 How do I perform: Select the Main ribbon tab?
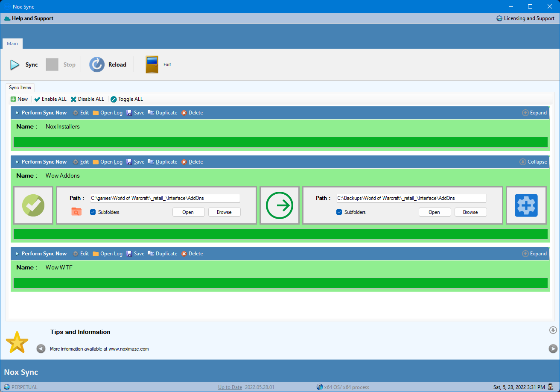click(12, 44)
